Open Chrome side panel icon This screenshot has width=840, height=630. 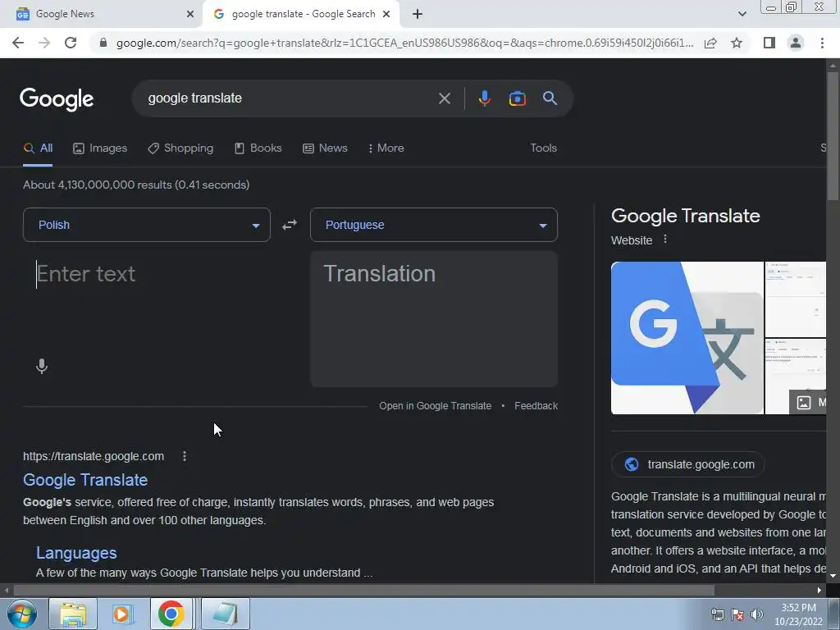click(x=769, y=43)
